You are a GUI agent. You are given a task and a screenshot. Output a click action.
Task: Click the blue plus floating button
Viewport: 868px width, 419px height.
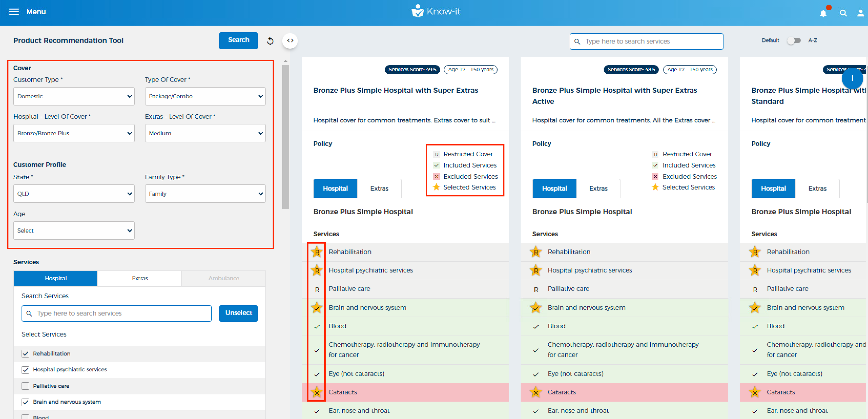852,78
